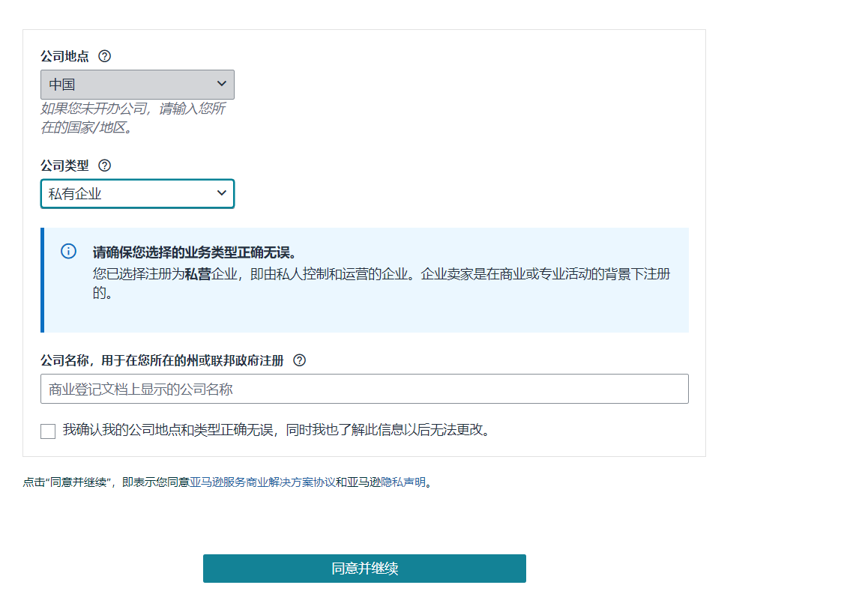Focus the 商业登记文档上显示的公司名称 input field

click(364, 389)
